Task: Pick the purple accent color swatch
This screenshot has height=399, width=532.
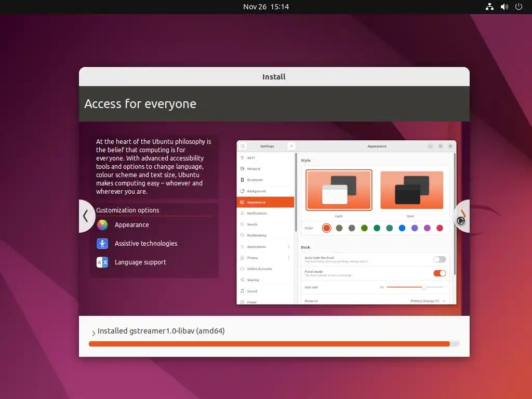Action: pyautogui.click(x=415, y=228)
